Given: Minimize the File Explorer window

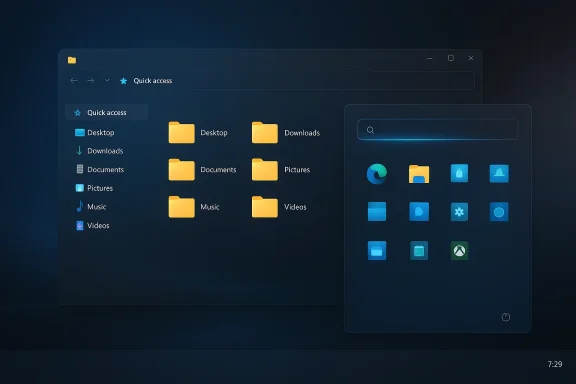Looking at the screenshot, I should pyautogui.click(x=429, y=58).
